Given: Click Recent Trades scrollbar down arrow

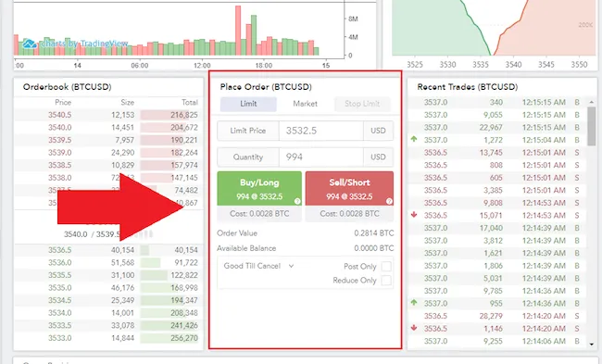Looking at the screenshot, I should click(x=591, y=345).
